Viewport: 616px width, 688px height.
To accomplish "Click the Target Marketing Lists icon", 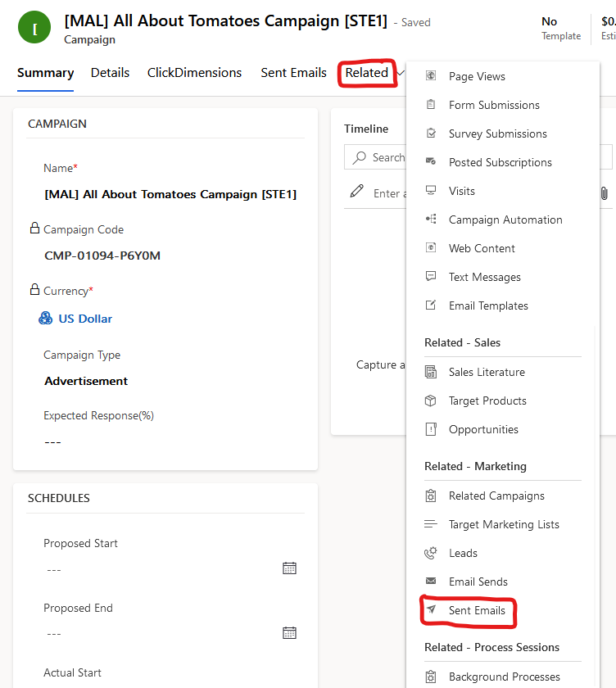I will tap(431, 524).
